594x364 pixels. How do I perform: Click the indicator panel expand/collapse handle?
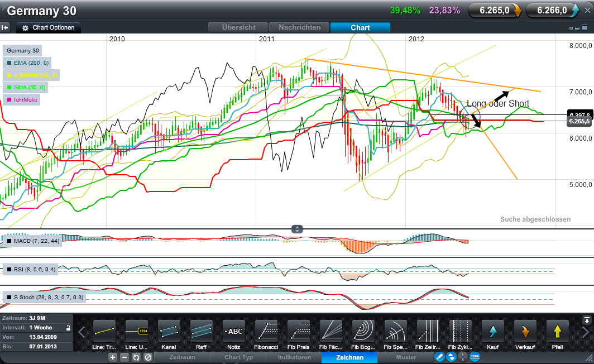point(297,229)
